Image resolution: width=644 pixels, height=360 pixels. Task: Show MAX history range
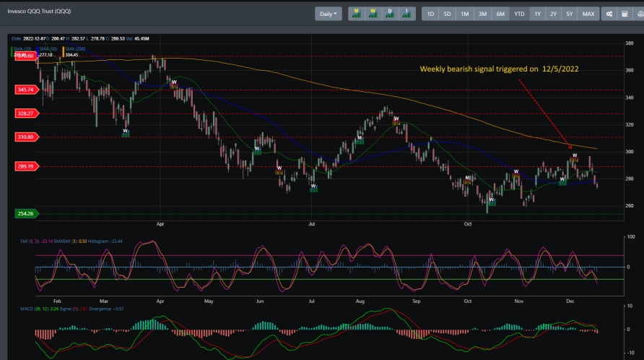click(x=588, y=14)
